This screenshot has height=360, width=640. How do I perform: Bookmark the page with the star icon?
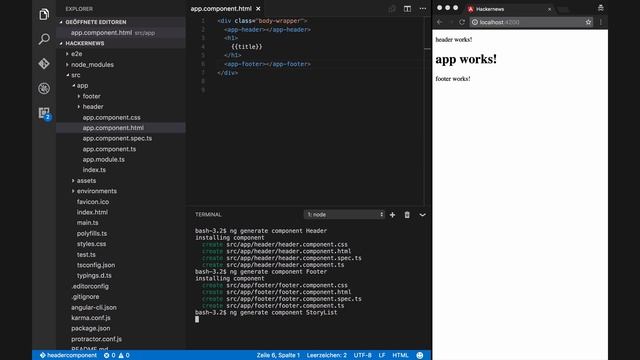(588, 22)
